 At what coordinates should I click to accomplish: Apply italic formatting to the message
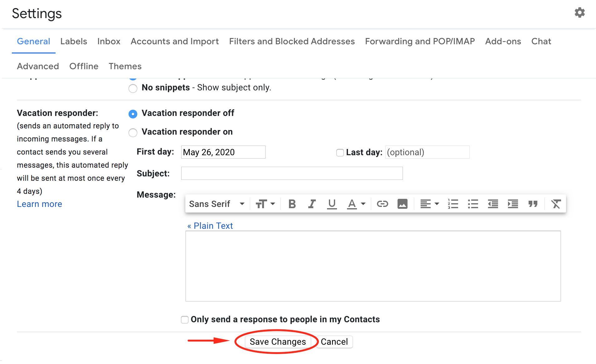(x=312, y=204)
